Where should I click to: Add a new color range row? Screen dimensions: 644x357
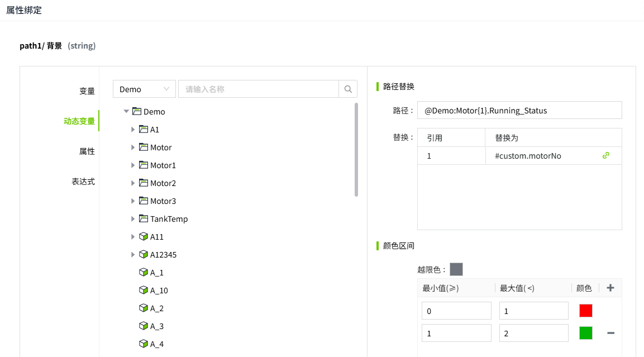coord(610,288)
